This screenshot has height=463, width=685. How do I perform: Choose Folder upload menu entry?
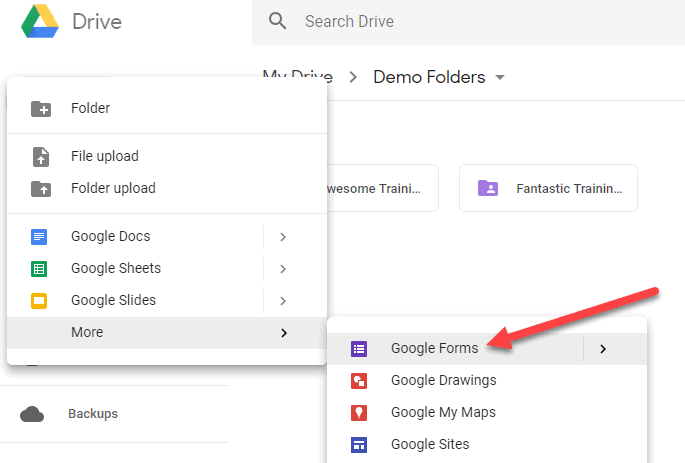click(x=167, y=188)
